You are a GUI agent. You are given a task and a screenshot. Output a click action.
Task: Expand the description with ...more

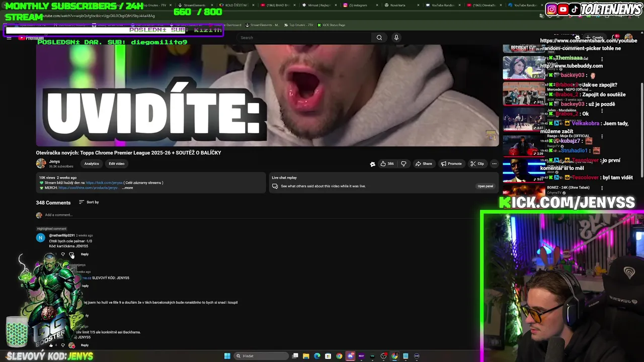(128, 188)
